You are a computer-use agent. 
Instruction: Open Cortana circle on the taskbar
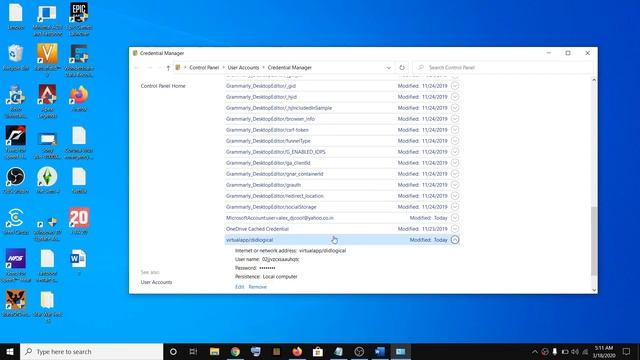click(173, 351)
